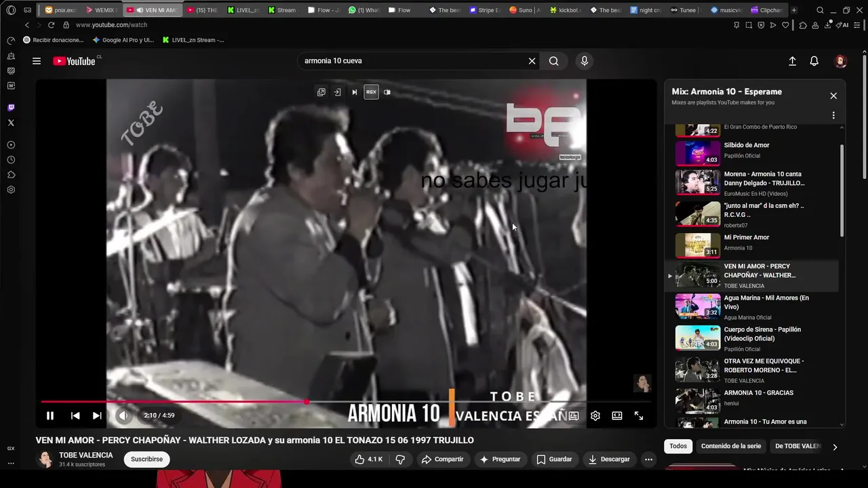Toggle subtitles in player
This screenshot has height=488, width=868.
(574, 415)
